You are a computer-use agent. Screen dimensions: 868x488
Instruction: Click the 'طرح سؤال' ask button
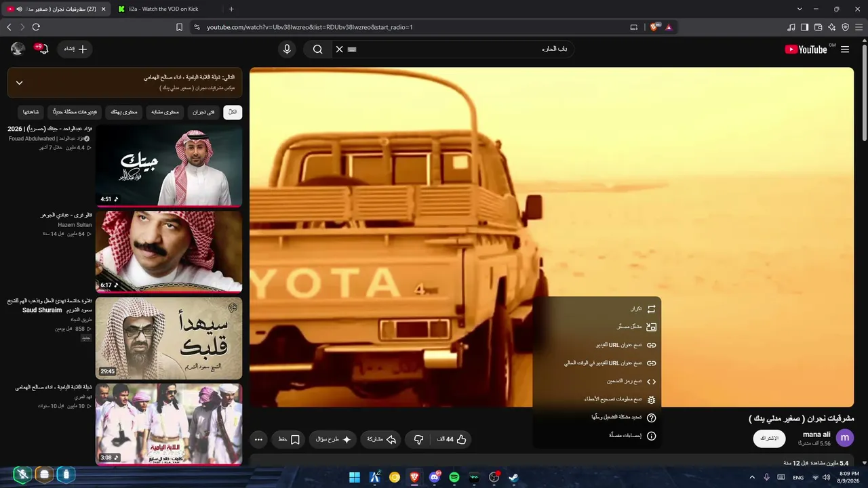[x=333, y=439]
